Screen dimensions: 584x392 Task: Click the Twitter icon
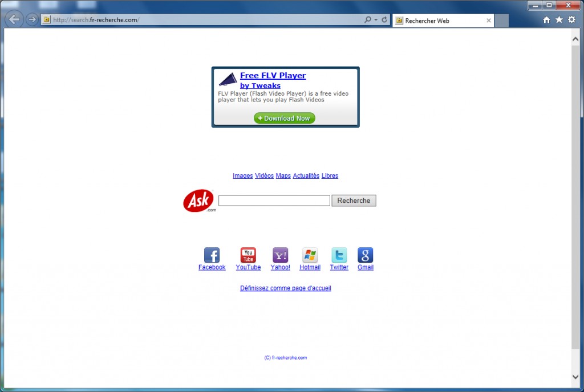click(339, 255)
